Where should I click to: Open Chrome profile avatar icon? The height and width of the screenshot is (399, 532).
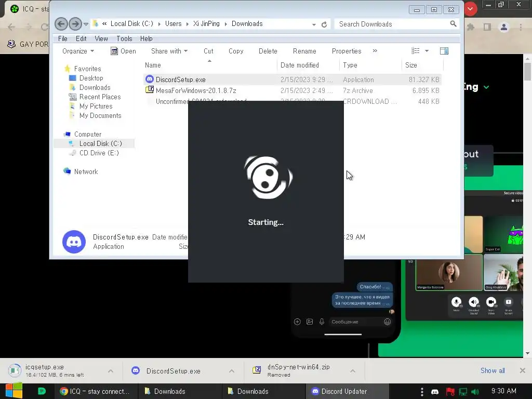504,27
